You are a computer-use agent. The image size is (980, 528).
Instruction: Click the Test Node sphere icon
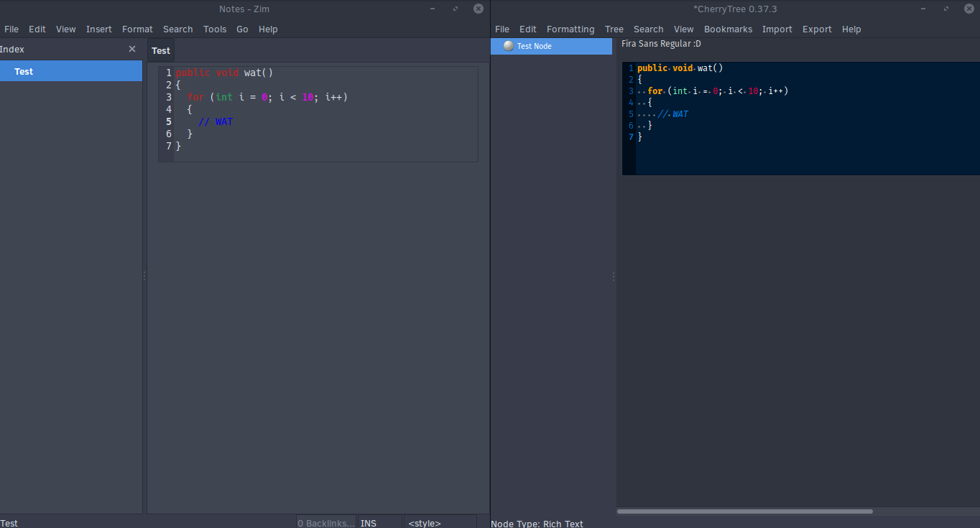(x=509, y=46)
